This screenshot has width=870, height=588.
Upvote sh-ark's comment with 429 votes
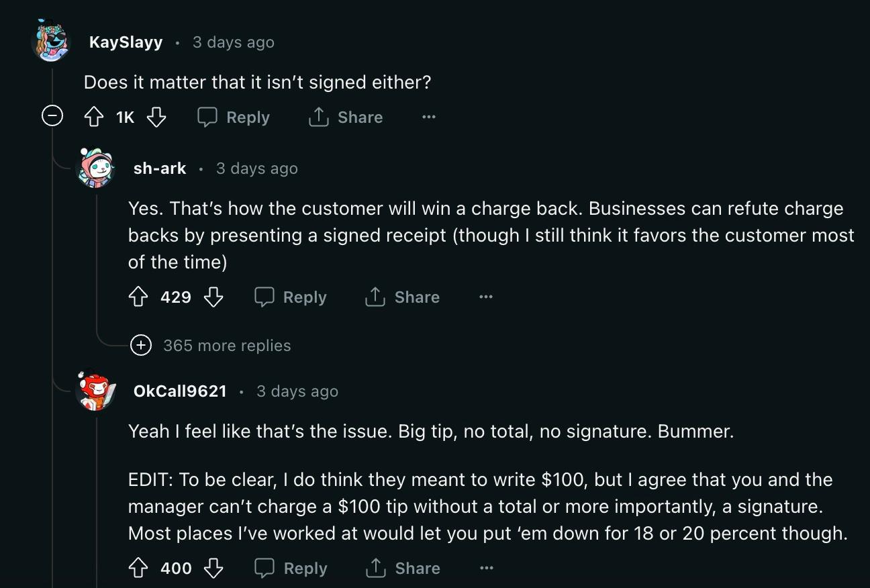pos(138,297)
